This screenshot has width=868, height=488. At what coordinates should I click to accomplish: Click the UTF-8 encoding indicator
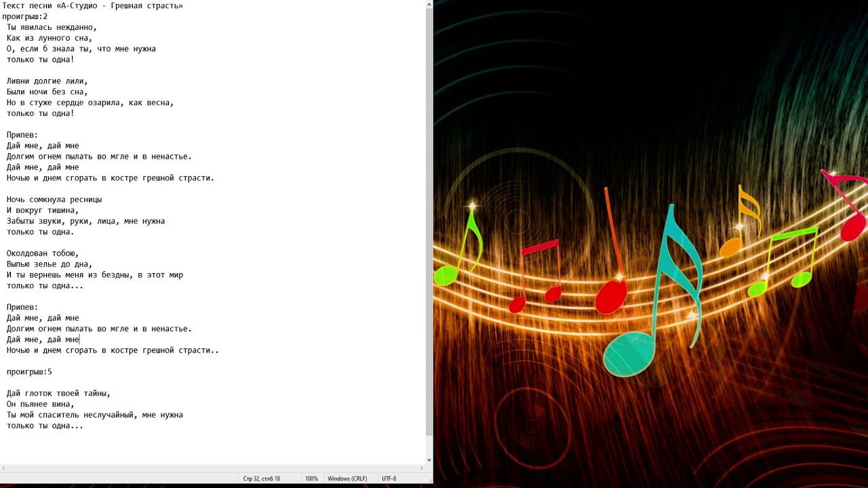point(389,479)
